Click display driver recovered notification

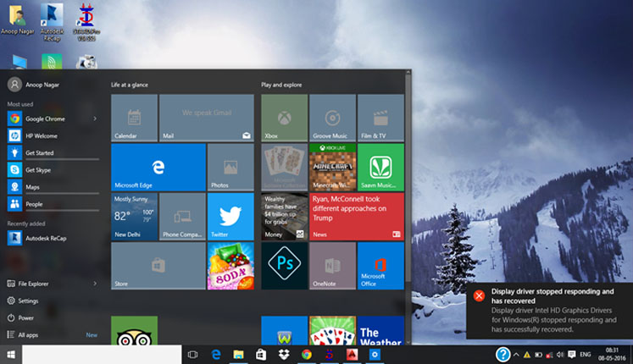pos(549,311)
